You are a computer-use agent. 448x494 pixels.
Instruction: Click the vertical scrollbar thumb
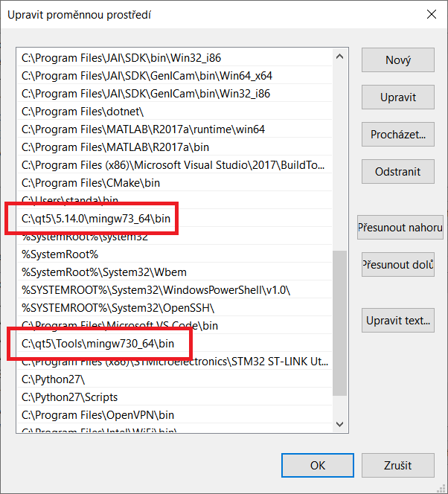339,321
